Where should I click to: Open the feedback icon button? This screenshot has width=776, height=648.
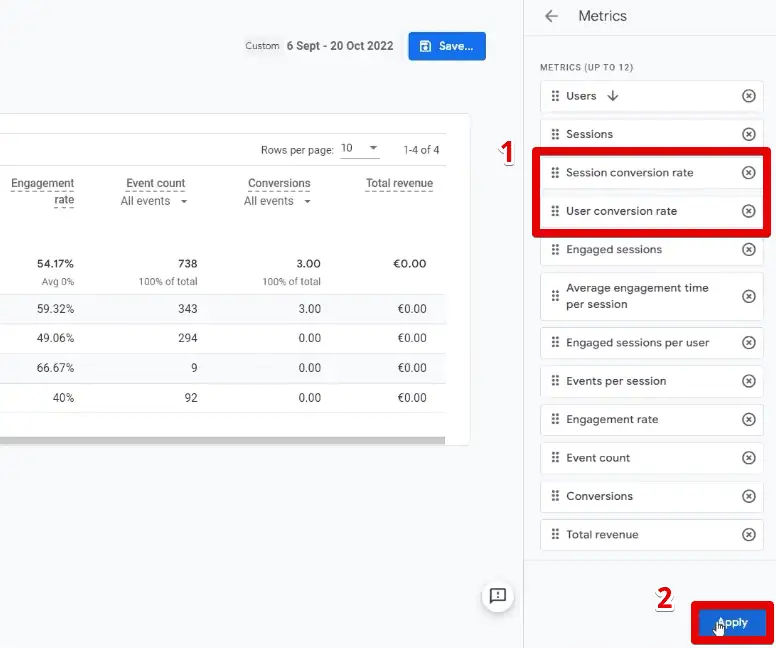click(497, 596)
